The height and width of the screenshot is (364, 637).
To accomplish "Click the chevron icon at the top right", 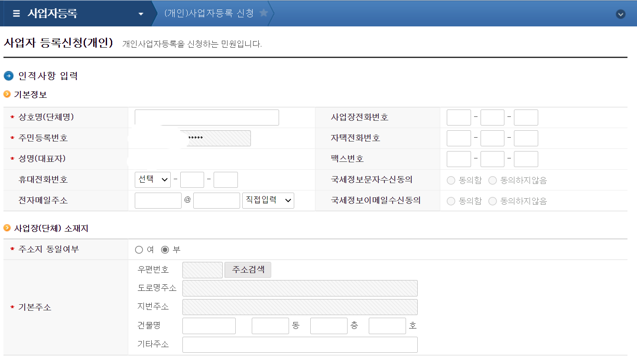I will pos(621,13).
